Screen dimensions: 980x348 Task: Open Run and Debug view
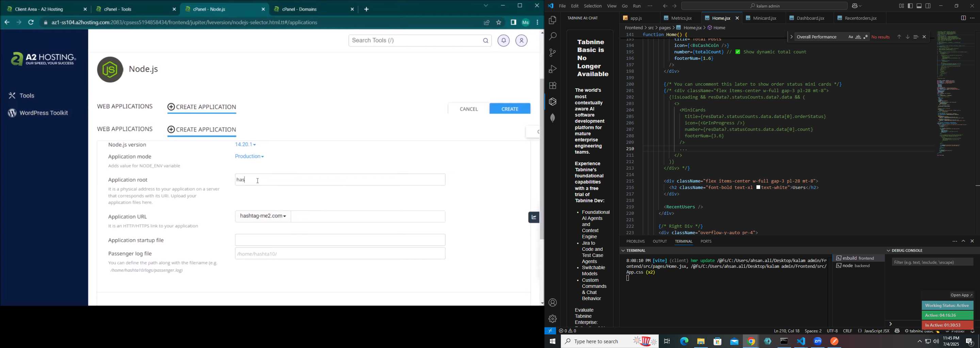(x=552, y=69)
